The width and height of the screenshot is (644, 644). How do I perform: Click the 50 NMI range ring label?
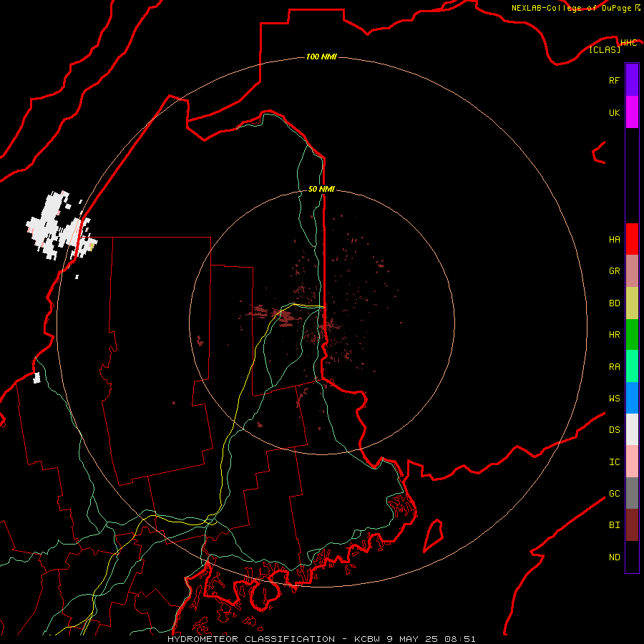[321, 189]
